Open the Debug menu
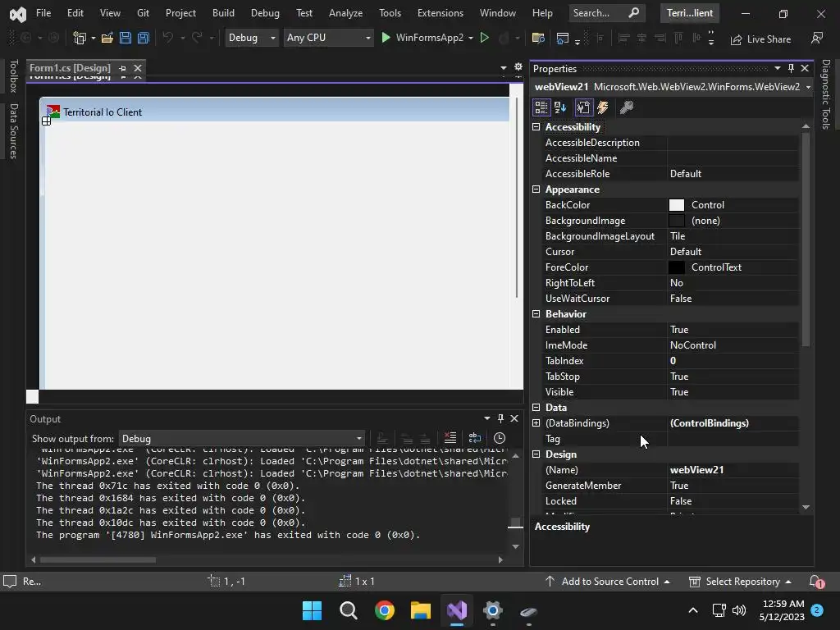The width and height of the screenshot is (840, 630). 265,13
